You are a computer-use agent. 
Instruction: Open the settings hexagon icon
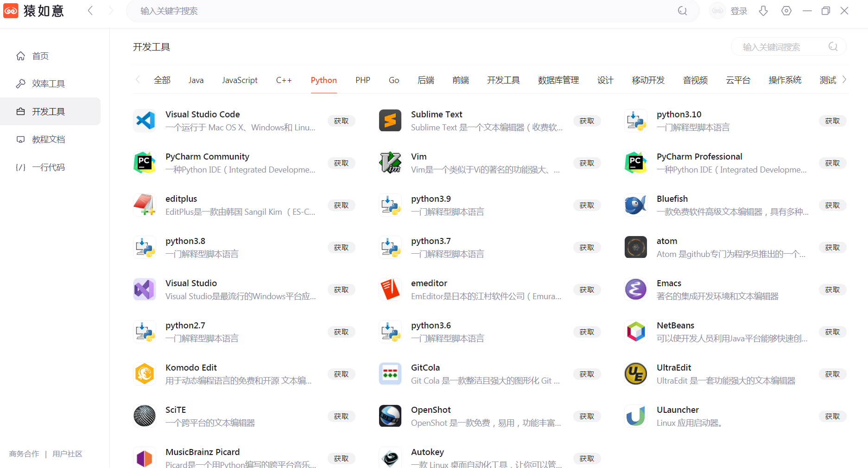point(786,11)
